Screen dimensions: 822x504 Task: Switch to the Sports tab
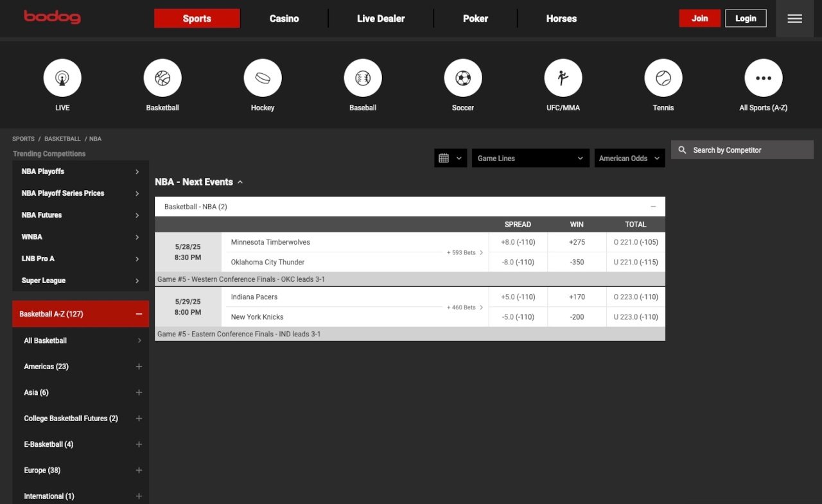point(197,19)
